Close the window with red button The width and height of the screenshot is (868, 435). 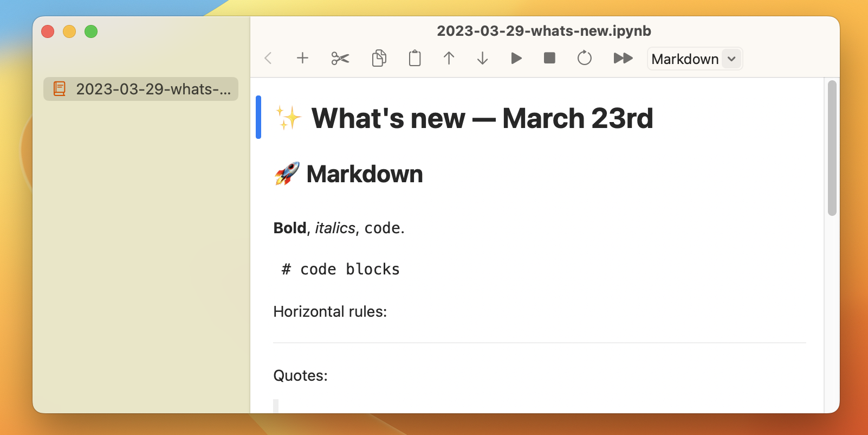pos(48,31)
